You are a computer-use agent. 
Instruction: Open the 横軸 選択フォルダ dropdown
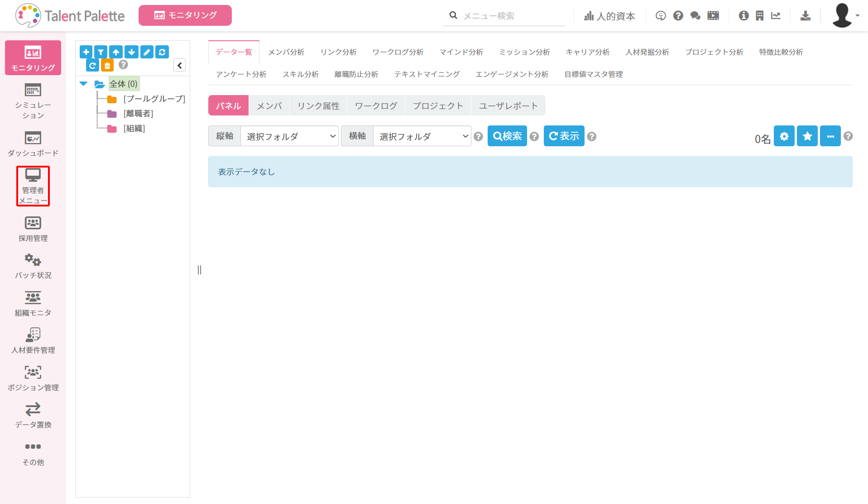(422, 136)
